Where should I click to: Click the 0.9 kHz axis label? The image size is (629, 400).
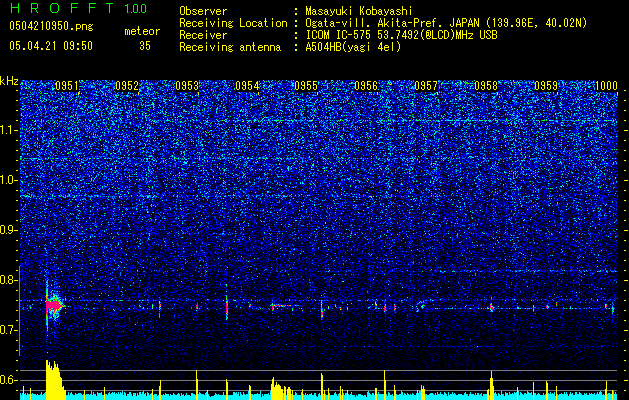(9, 230)
